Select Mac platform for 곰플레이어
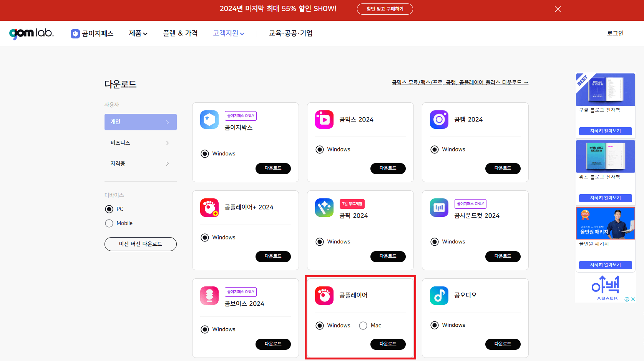Image resolution: width=644 pixels, height=361 pixels. [x=363, y=325]
